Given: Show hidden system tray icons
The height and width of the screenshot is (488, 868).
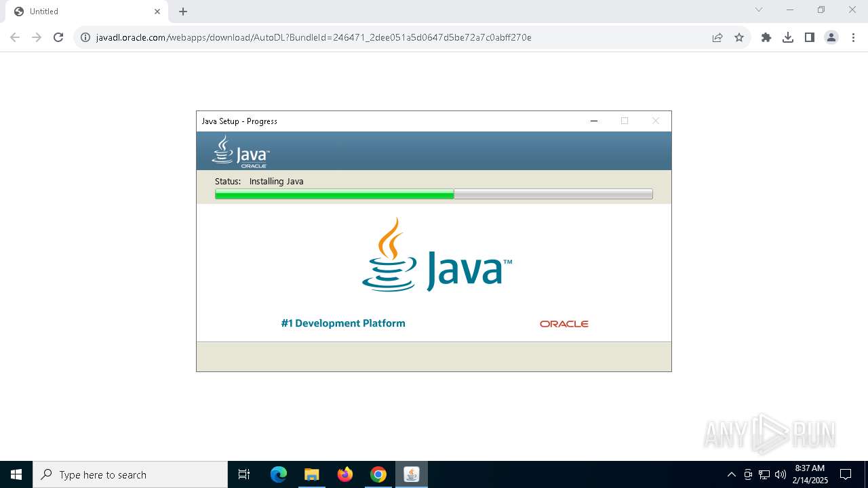Looking at the screenshot, I should point(731,474).
